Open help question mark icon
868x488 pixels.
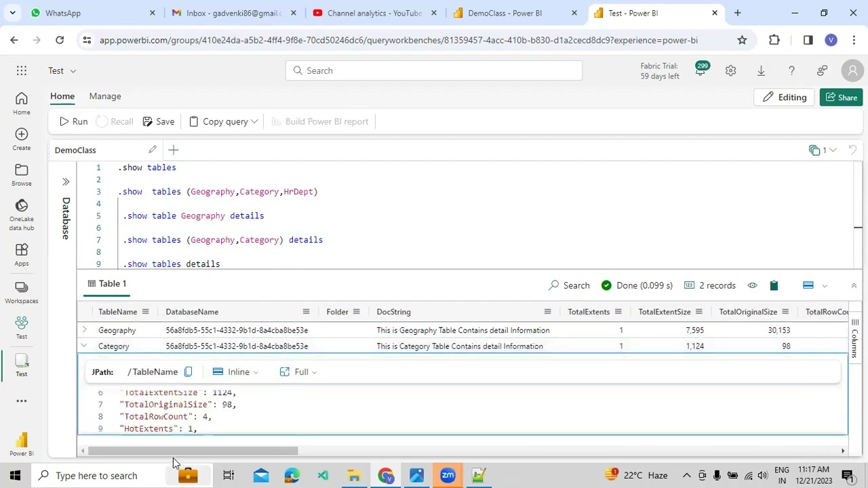pyautogui.click(x=791, y=70)
